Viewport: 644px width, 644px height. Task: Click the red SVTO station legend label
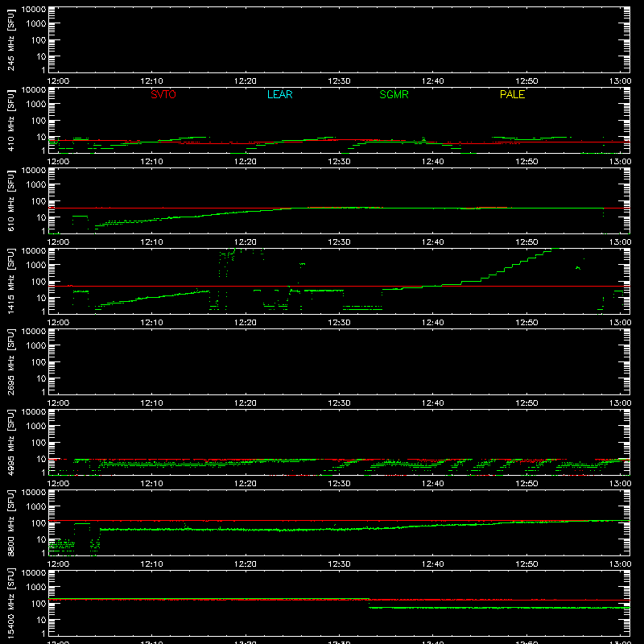[x=163, y=94]
